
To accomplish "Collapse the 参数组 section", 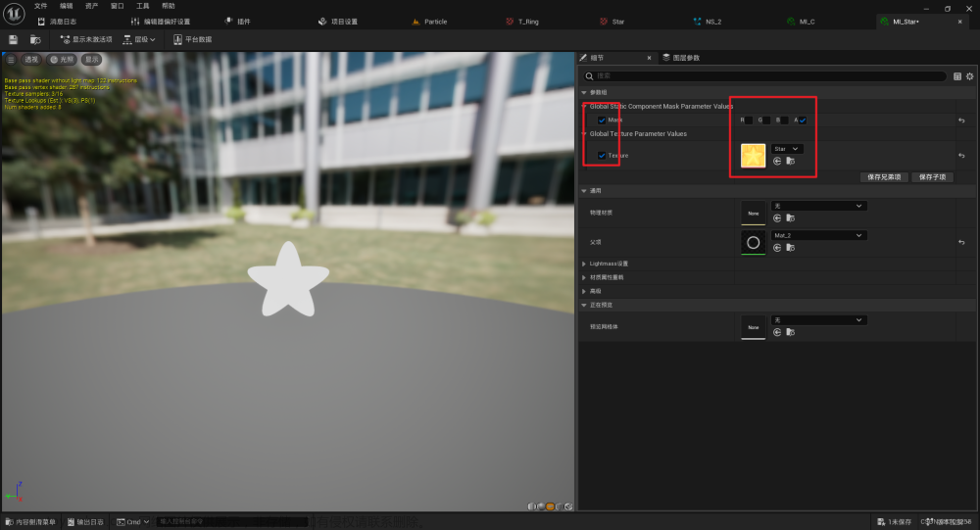I will point(584,92).
